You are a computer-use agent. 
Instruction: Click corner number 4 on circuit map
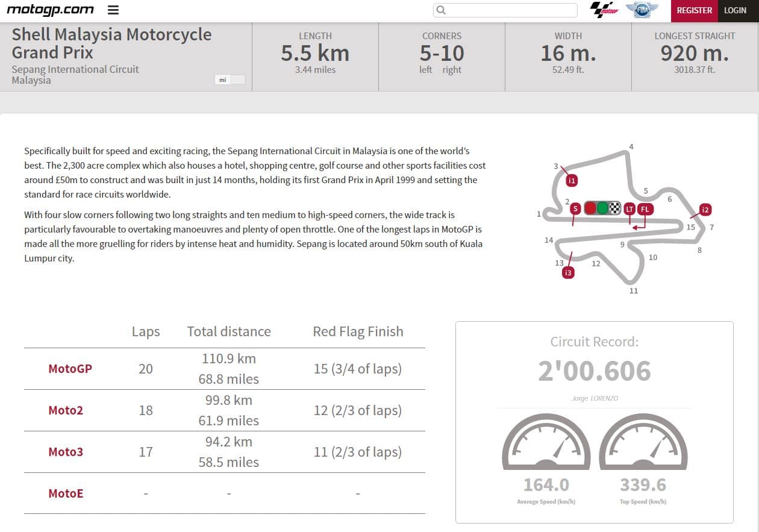[631, 146]
